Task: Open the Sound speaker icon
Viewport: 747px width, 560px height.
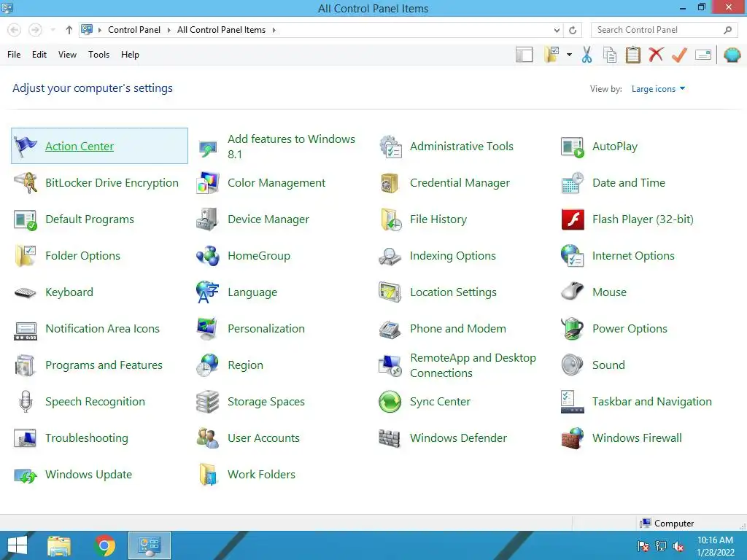Action: [572, 365]
